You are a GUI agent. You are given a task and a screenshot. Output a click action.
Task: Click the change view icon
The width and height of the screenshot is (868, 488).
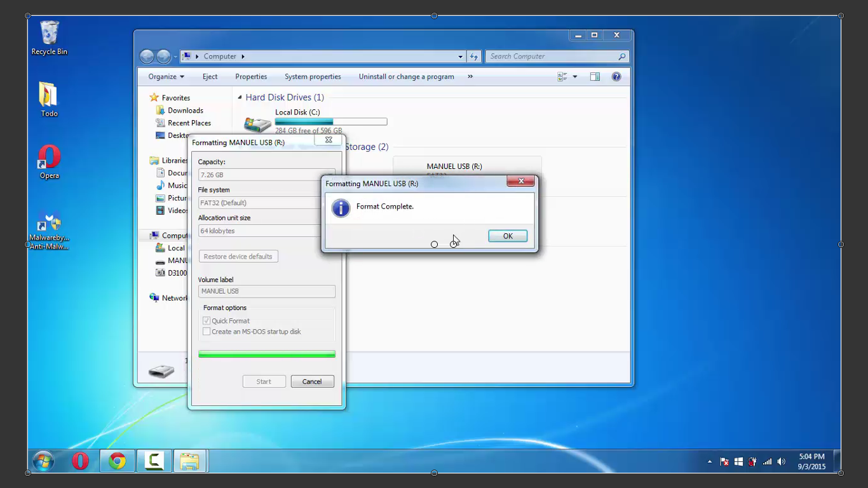coord(562,76)
